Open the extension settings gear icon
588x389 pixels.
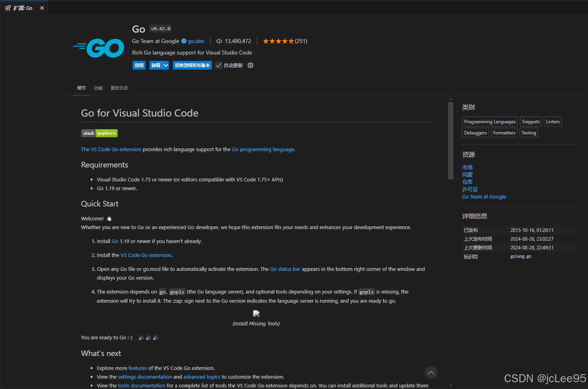pos(250,65)
